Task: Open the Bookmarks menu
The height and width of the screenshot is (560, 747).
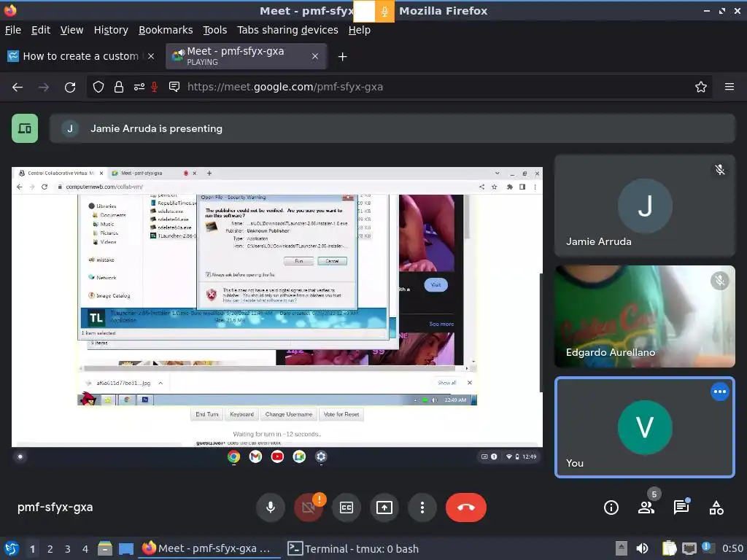Action: [166, 30]
